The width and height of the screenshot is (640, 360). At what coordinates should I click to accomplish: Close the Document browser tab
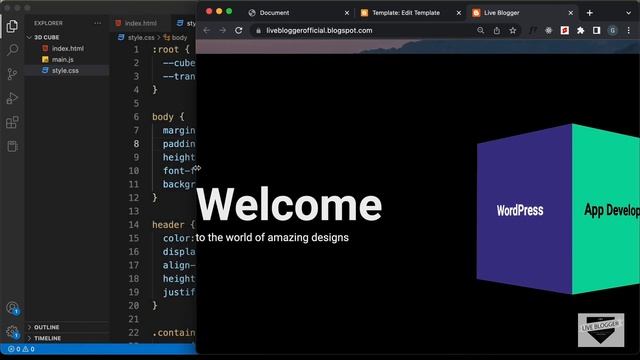click(x=347, y=13)
